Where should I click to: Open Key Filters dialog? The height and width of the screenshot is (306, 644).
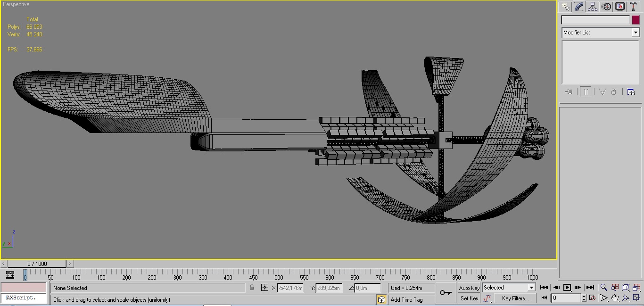515,298
